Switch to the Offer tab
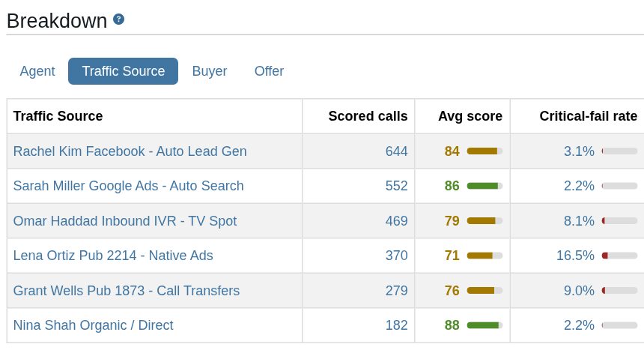644x350 pixels. click(269, 71)
